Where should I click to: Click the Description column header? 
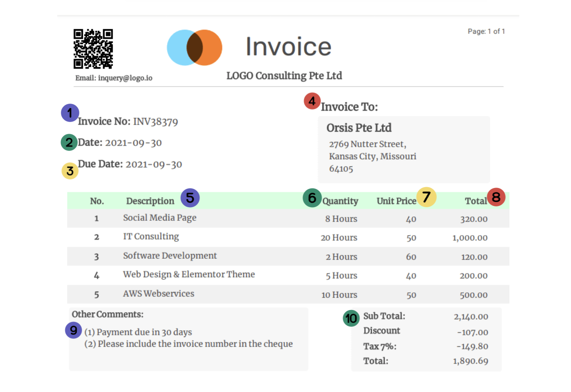[150, 201]
